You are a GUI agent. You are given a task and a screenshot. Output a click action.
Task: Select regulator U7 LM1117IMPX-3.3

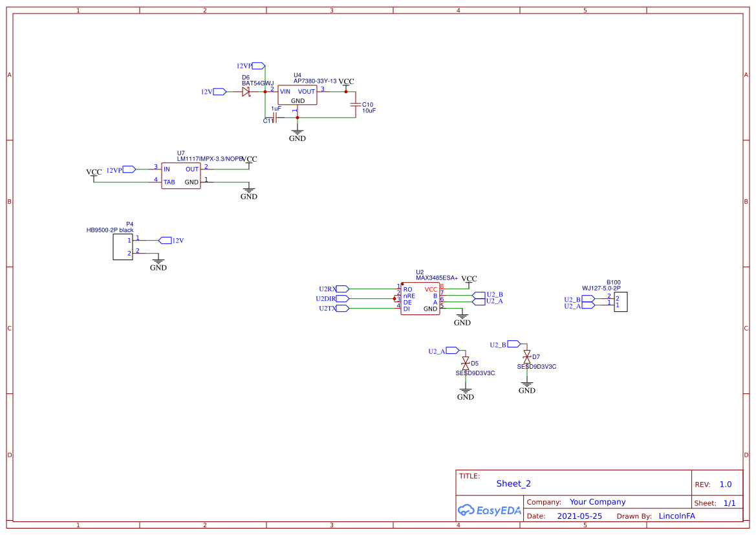(x=181, y=175)
